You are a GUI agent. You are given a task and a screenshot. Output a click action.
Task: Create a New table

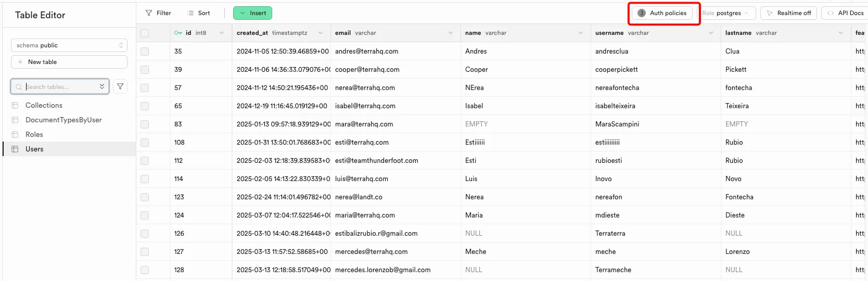pyautogui.click(x=69, y=62)
